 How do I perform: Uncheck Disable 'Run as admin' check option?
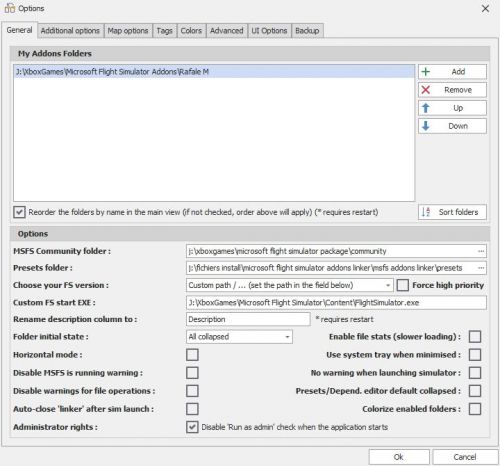coord(192,427)
